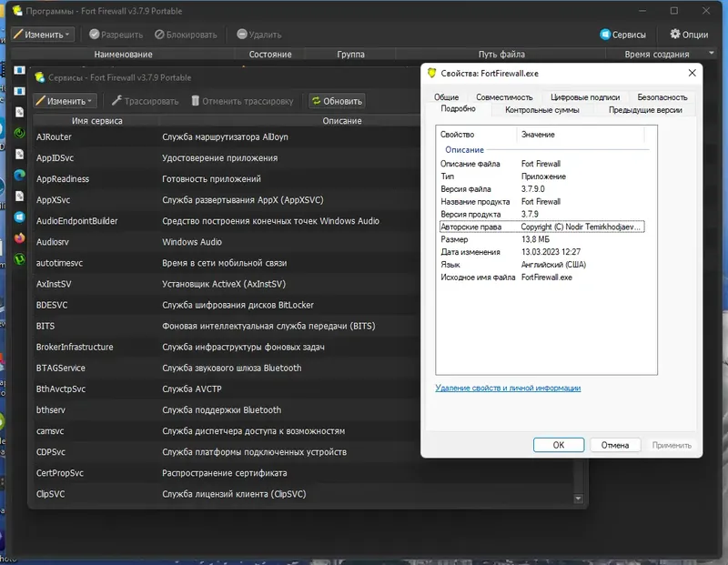Switch to the Цифровые подписи tab
This screenshot has height=565, width=728.
click(x=585, y=97)
